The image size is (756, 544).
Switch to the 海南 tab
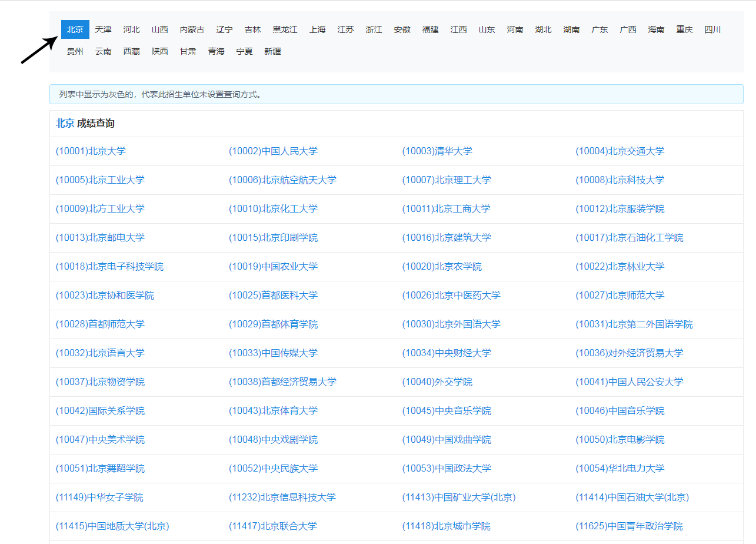[657, 29]
